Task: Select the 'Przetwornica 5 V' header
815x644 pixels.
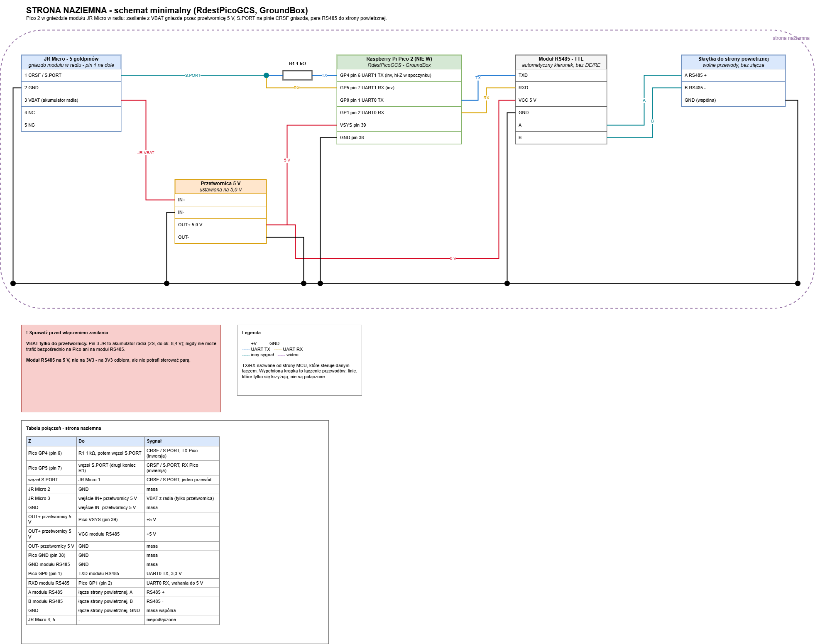Action: [x=220, y=186]
